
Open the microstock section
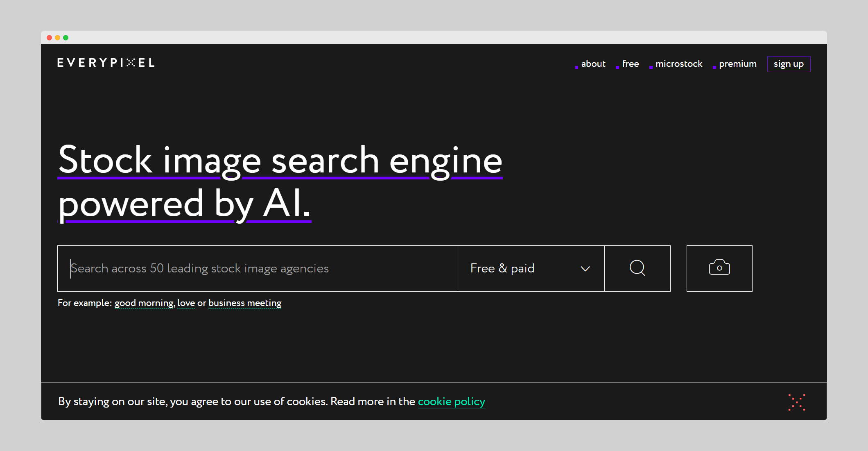(x=678, y=64)
